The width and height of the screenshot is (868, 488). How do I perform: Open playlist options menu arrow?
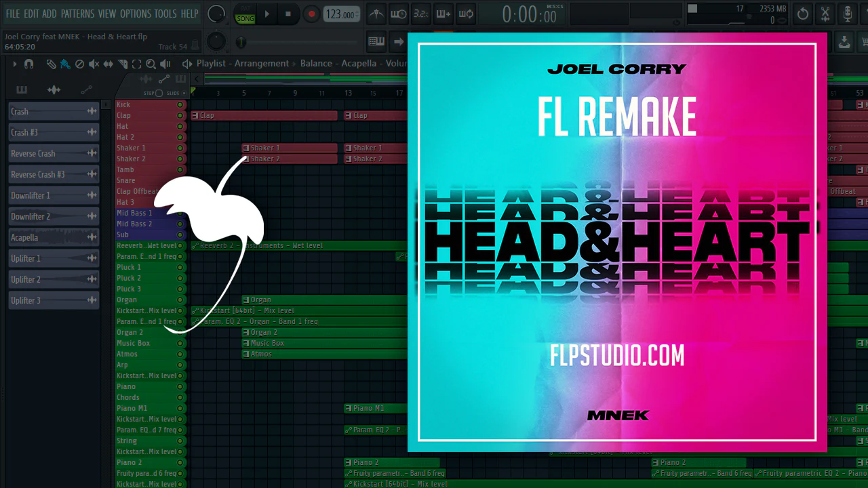(x=15, y=64)
